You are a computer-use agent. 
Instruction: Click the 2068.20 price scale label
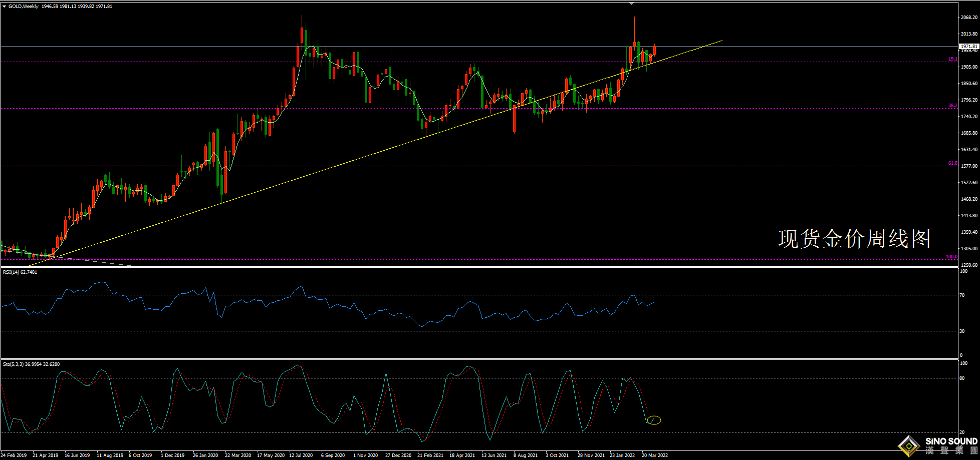[969, 18]
